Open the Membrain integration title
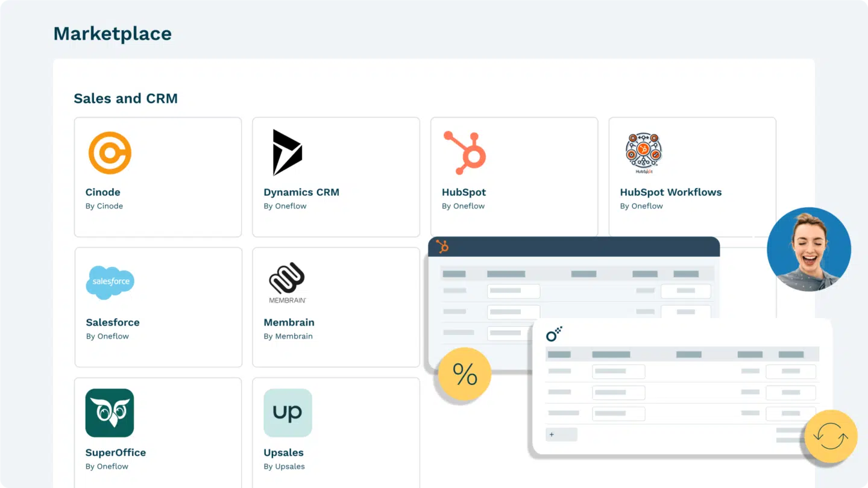The image size is (868, 488). [289, 322]
